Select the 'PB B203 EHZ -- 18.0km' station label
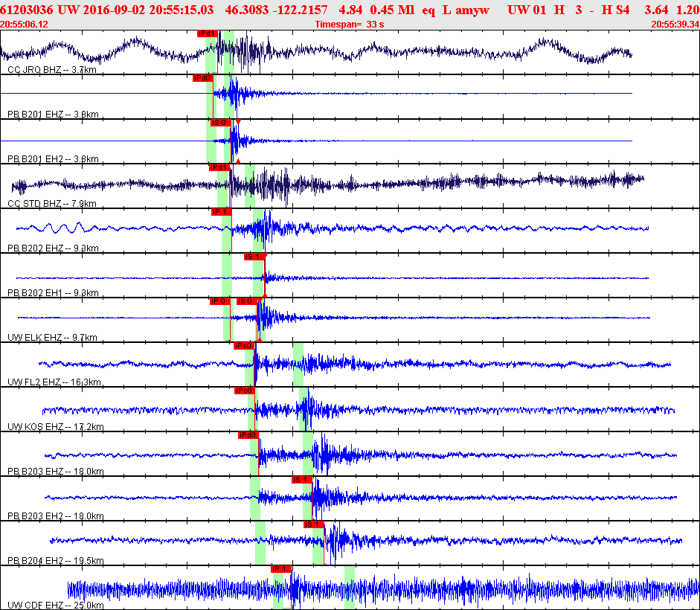 [x=56, y=472]
